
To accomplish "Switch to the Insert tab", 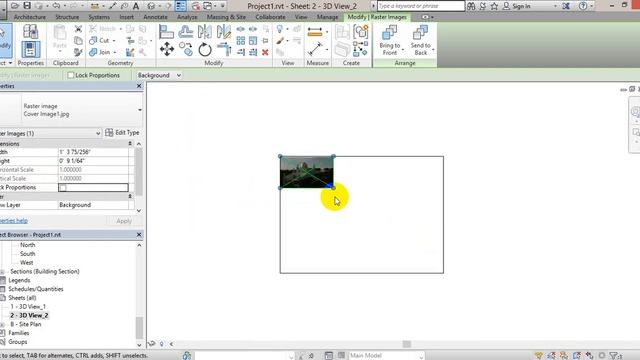I will pyautogui.click(x=127, y=17).
